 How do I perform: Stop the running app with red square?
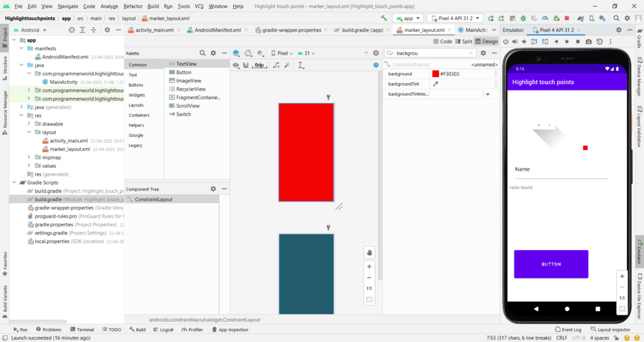tap(567, 18)
